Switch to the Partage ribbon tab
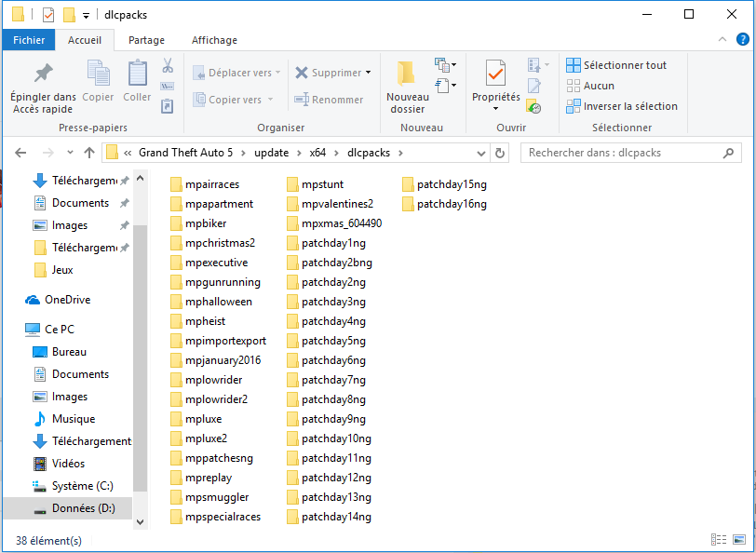This screenshot has width=756, height=553. 146,40
